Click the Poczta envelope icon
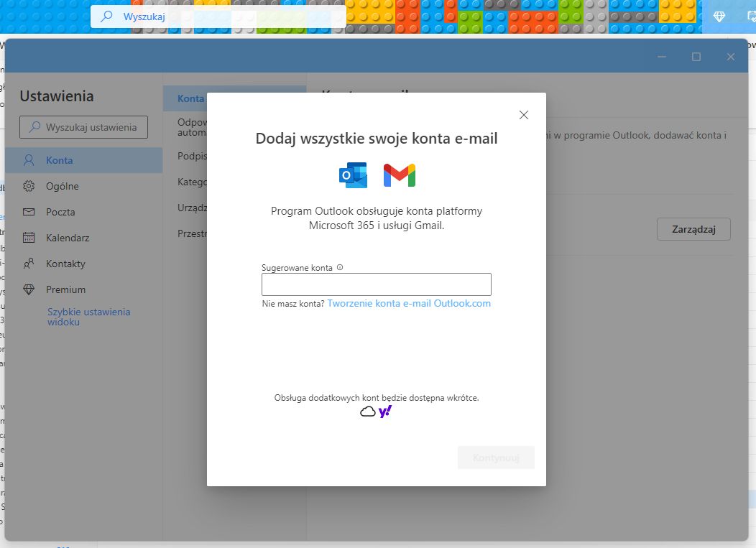Image resolution: width=756 pixels, height=548 pixels. (29, 212)
